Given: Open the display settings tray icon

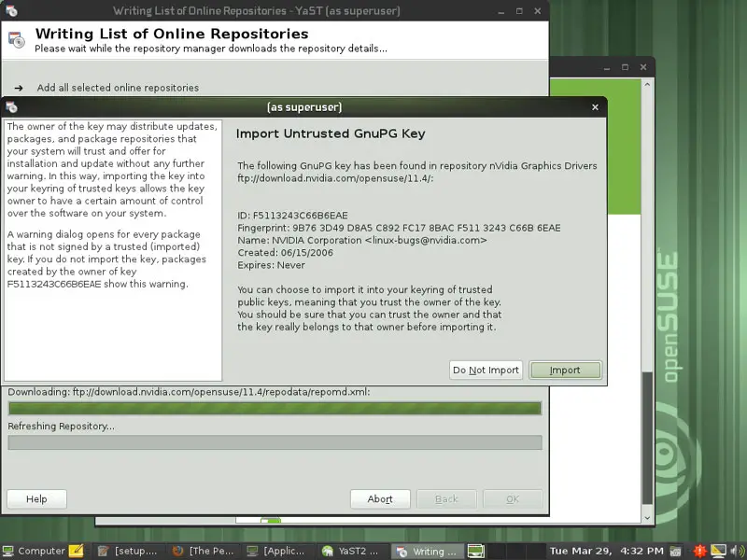Looking at the screenshot, I should point(718,551).
